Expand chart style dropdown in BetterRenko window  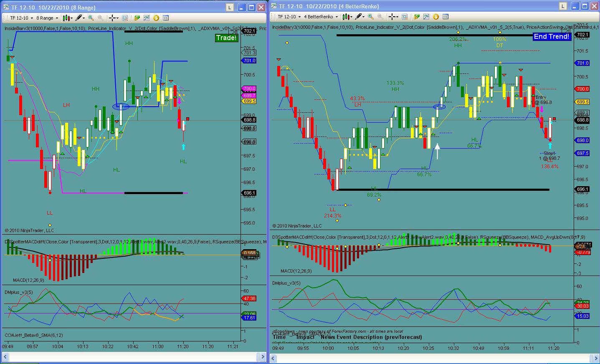click(352, 17)
